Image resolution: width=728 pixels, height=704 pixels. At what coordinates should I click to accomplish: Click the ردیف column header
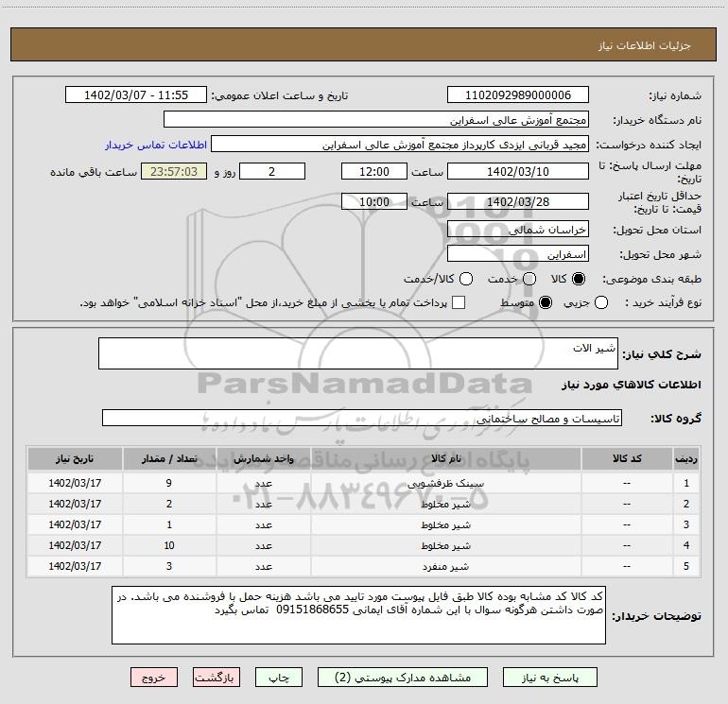pyautogui.click(x=686, y=458)
